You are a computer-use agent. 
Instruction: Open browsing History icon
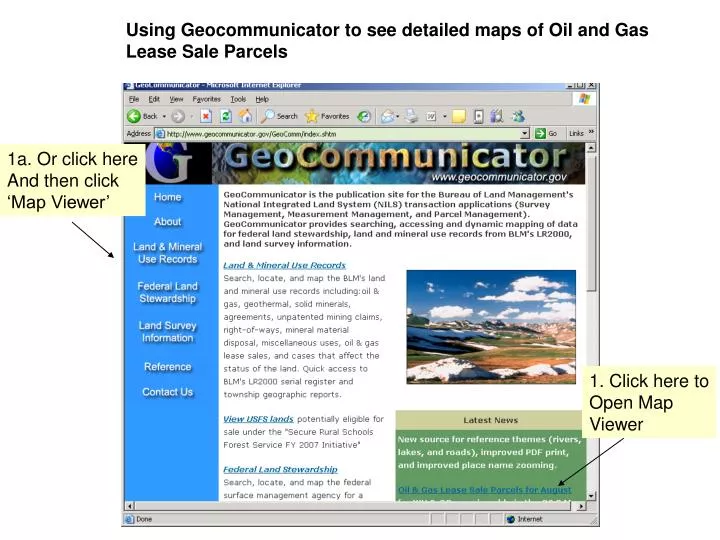tap(364, 117)
